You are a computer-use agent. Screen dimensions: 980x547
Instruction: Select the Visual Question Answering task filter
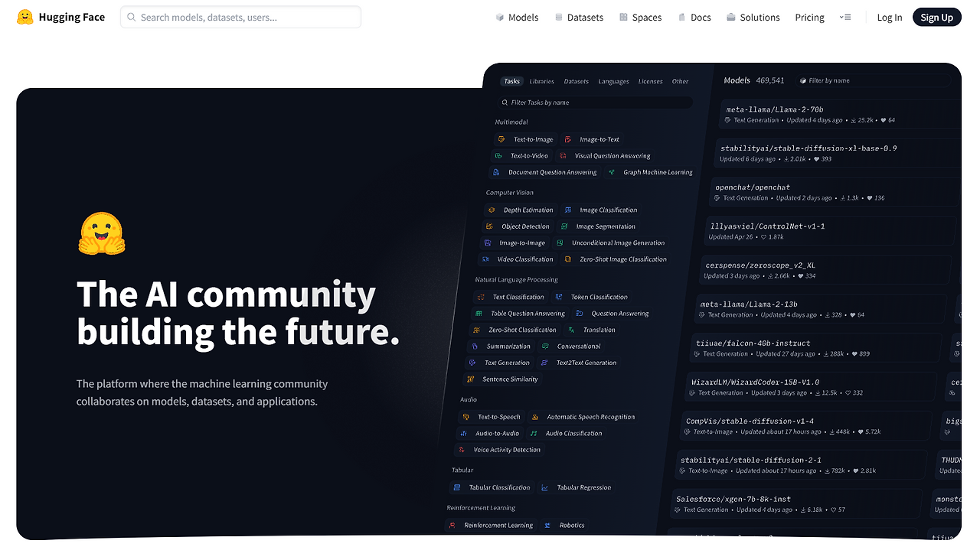click(x=604, y=155)
